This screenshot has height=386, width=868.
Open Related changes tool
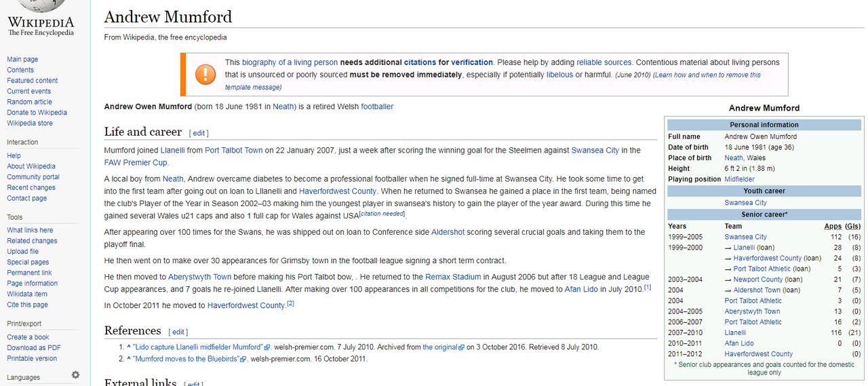pos(32,241)
